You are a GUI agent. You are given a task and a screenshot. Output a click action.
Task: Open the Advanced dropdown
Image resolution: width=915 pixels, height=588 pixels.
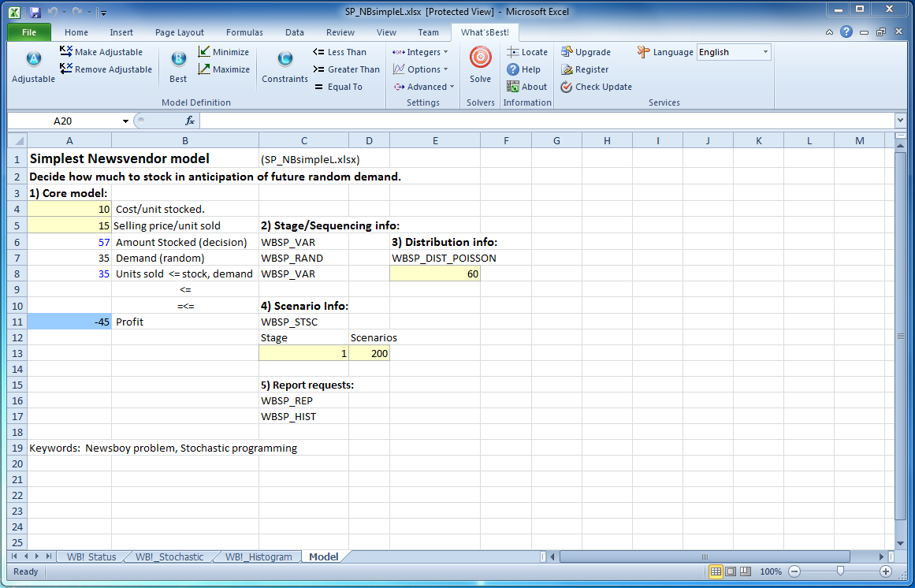pos(424,87)
